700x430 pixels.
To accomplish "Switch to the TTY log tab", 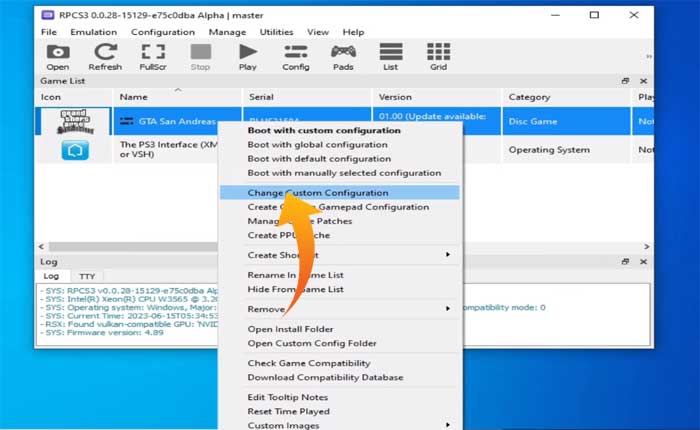I will pyautogui.click(x=88, y=275).
